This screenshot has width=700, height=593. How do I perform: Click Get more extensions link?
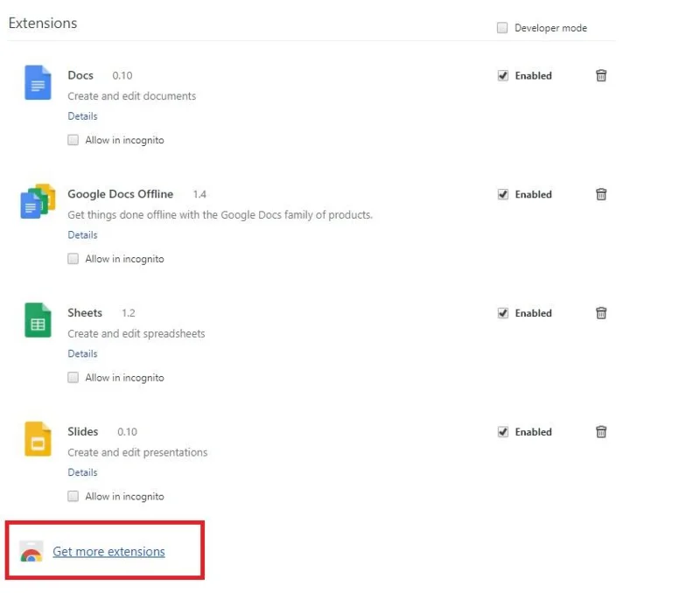(108, 552)
